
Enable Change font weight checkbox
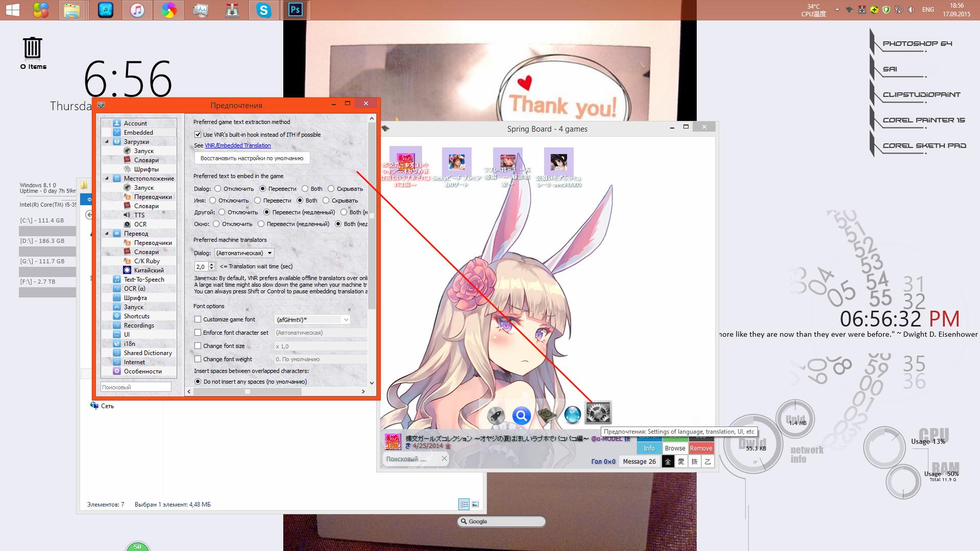(x=198, y=359)
